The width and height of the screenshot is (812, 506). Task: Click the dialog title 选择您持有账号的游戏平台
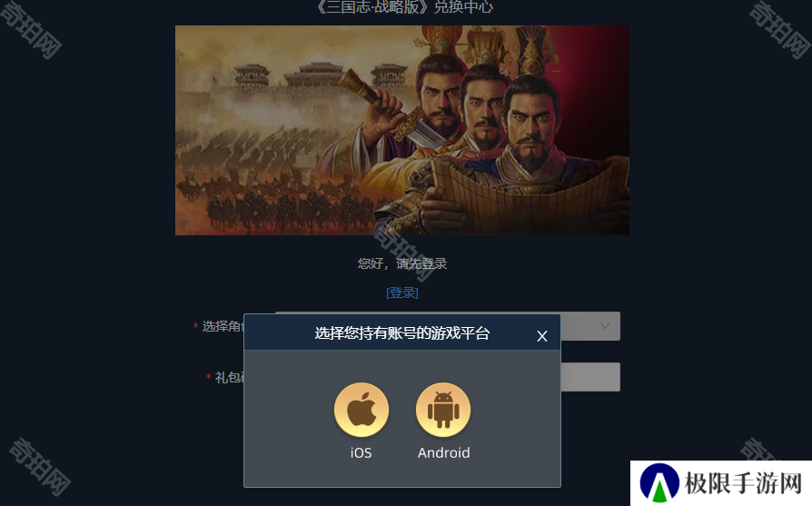[401, 333]
